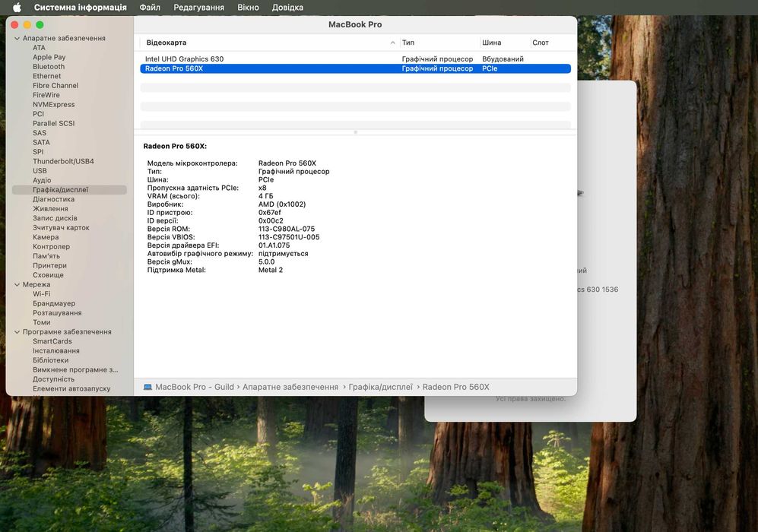Select the Intel UHD Graphics 630 row

coord(355,59)
